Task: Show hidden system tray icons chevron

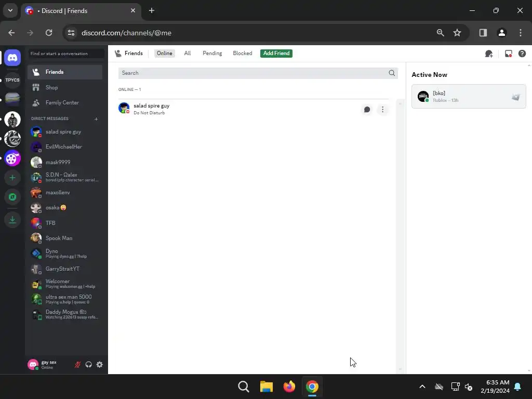Action: pyautogui.click(x=422, y=387)
